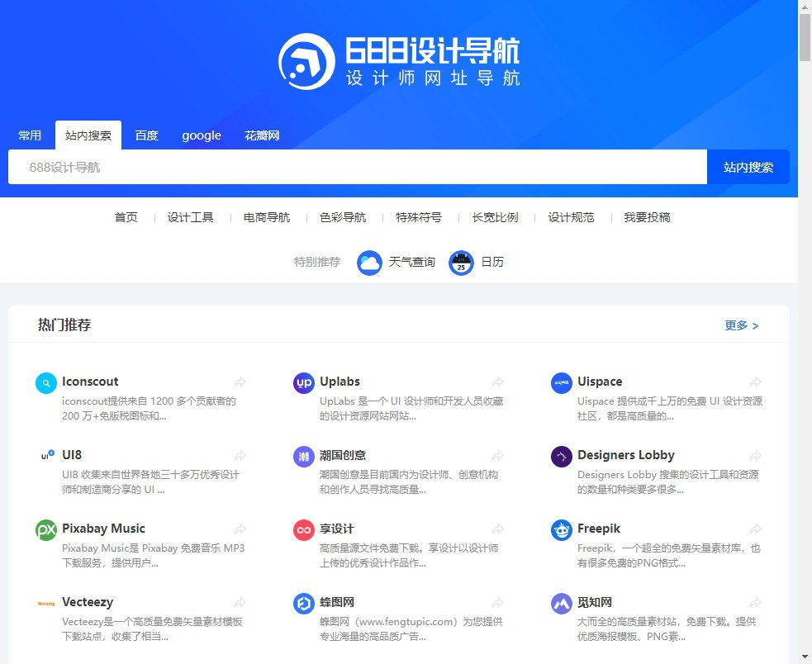Open the Designers Lobby title link
This screenshot has height=664, width=812.
626,455
